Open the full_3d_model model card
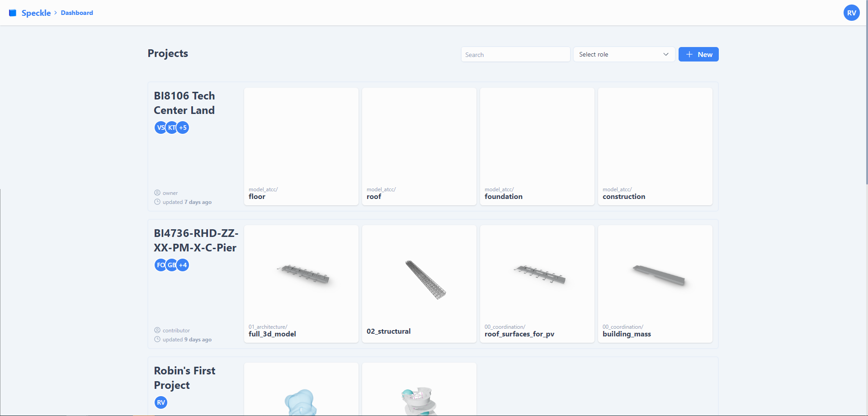This screenshot has height=416, width=868. tap(301, 284)
